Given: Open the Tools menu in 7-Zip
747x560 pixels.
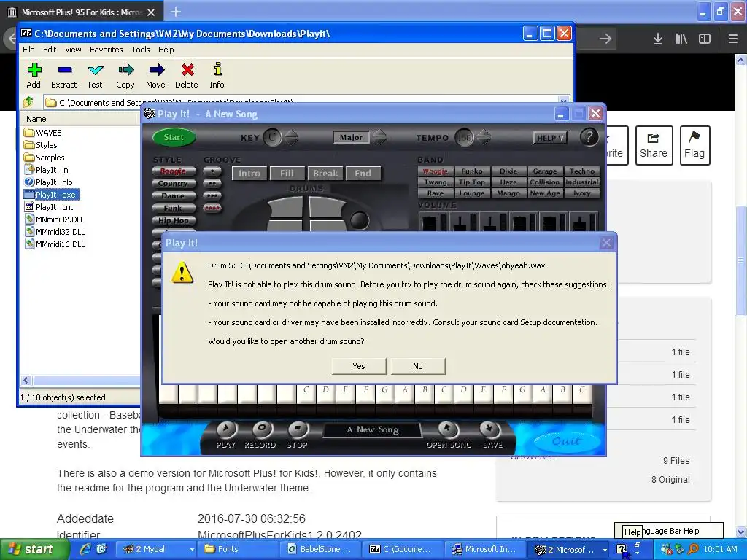Looking at the screenshot, I should click(x=141, y=50).
